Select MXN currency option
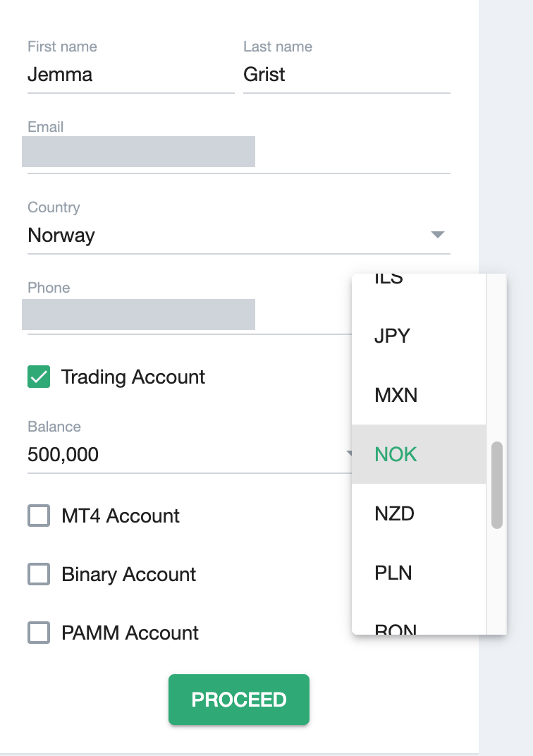Screen dimensions: 533x756 [x=396, y=395]
